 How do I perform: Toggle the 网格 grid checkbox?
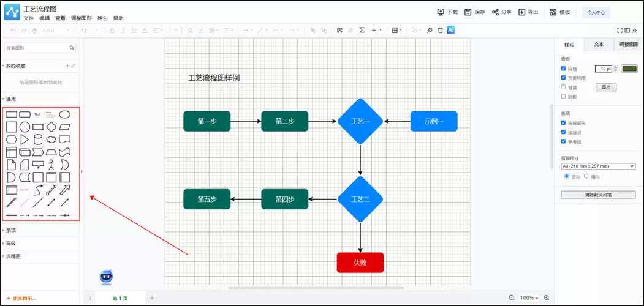[564, 69]
